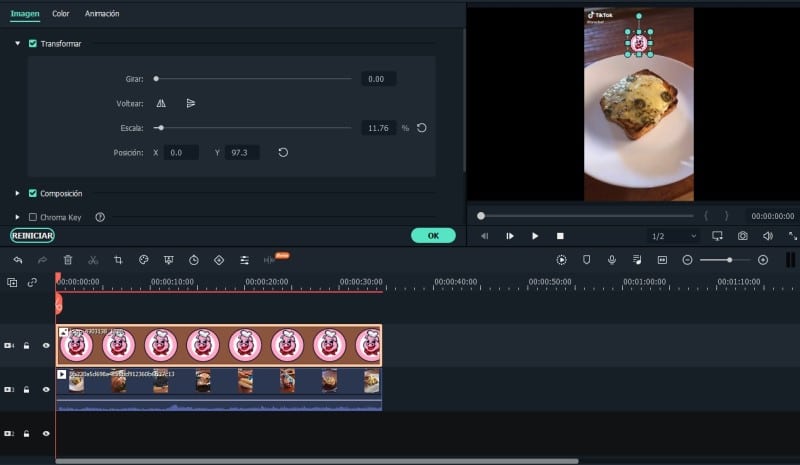The width and height of the screenshot is (800, 465).
Task: Click the Posición Y field
Action: pos(242,153)
